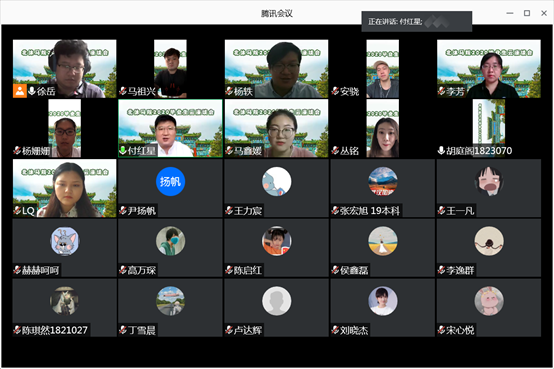Click muted mic icon beside 安骁
Image resolution: width=554 pixels, height=369 pixels.
click(x=335, y=91)
